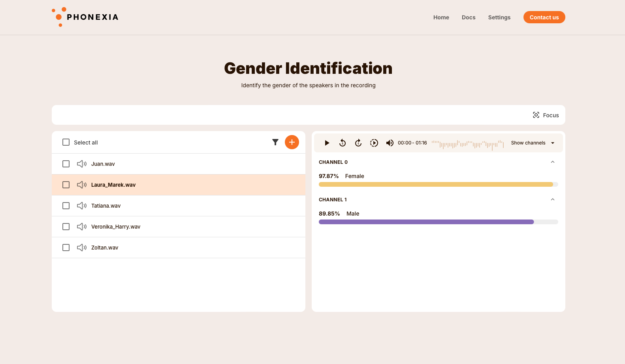Open the Home page
625x364 pixels.
pos(441,17)
